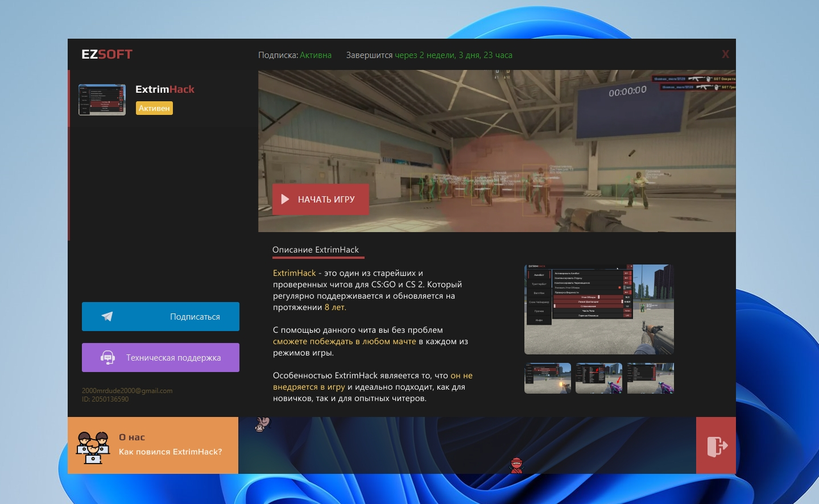Click the monkey mascot icon in footer
Screen dimensions: 819x504
262,424
